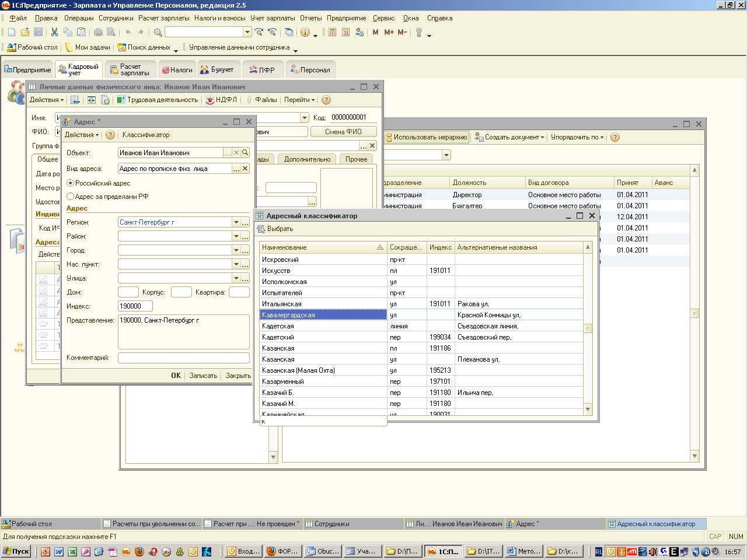Open Sozdat dokument (Создать документ) dropdown

coord(509,137)
